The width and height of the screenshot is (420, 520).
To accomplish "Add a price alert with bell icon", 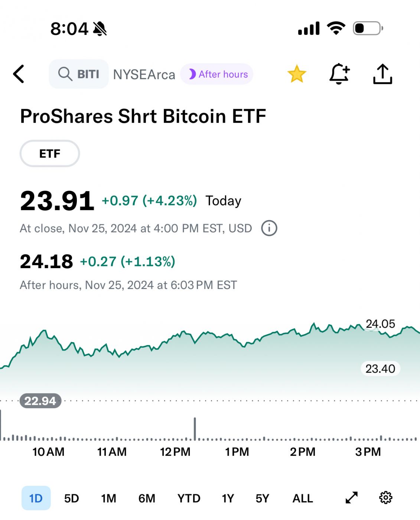I will [x=339, y=74].
